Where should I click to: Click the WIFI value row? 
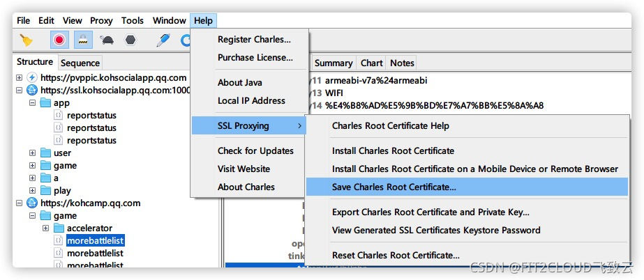334,93
